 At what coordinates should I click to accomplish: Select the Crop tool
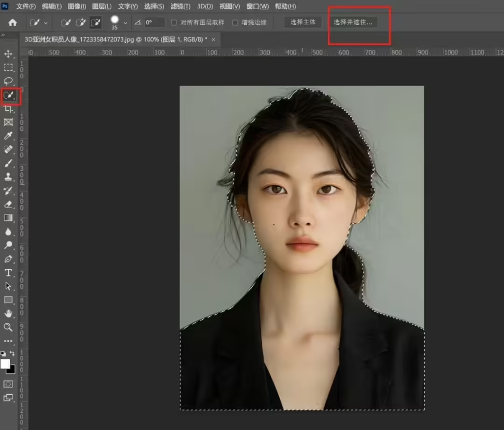click(x=8, y=109)
